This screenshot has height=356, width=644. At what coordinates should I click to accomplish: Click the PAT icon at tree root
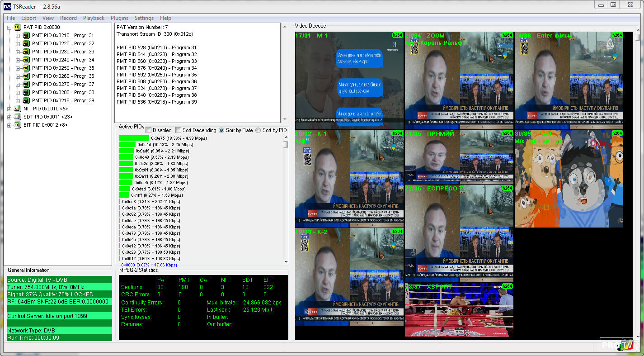pos(18,27)
